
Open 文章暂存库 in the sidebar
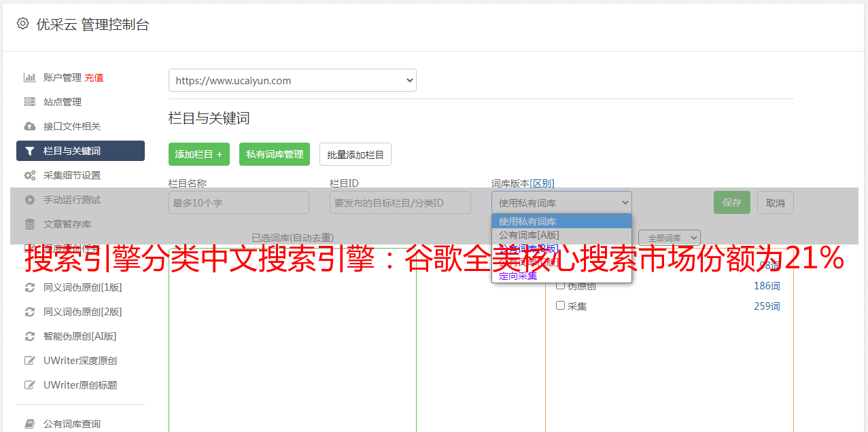[x=67, y=224]
